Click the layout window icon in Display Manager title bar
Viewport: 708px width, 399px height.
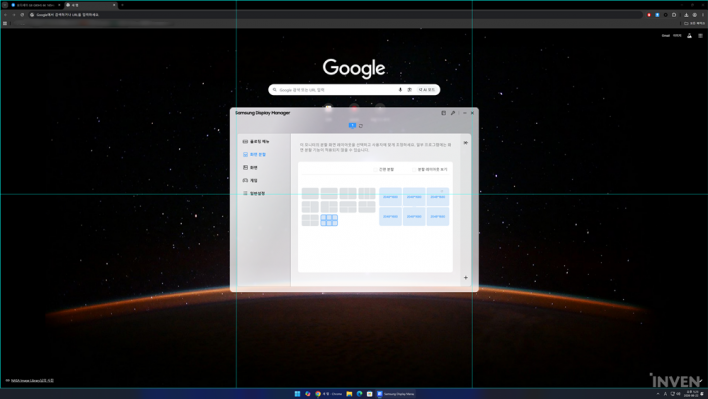[x=443, y=113]
